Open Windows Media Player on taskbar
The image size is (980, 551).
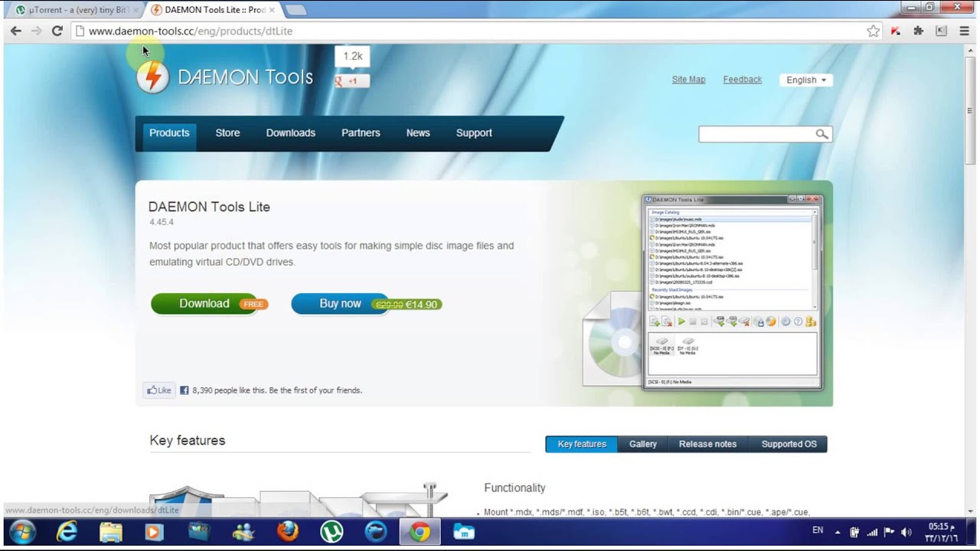click(155, 531)
